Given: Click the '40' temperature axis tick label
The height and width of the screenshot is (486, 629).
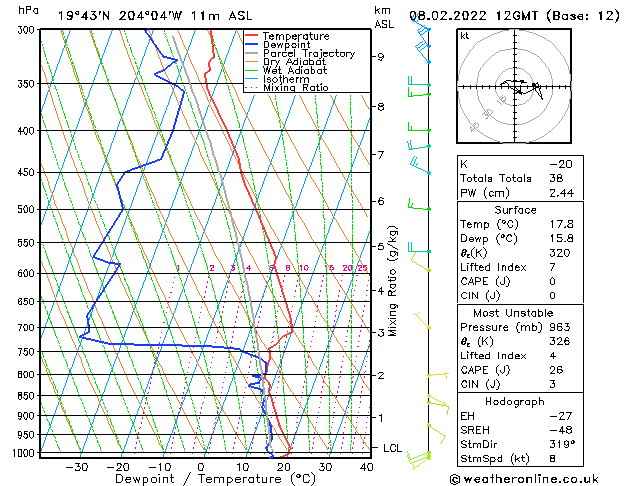Looking at the screenshot, I should 367,467.
